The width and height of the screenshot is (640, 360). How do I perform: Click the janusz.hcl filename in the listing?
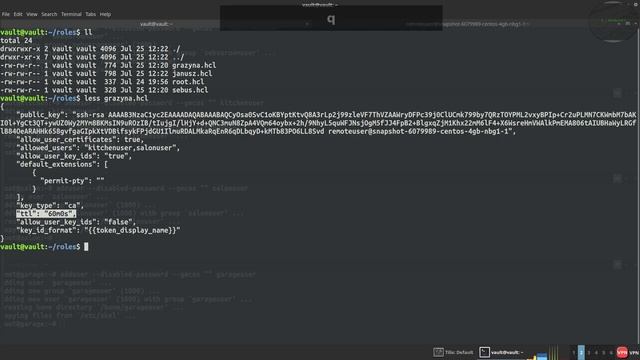(x=192, y=73)
